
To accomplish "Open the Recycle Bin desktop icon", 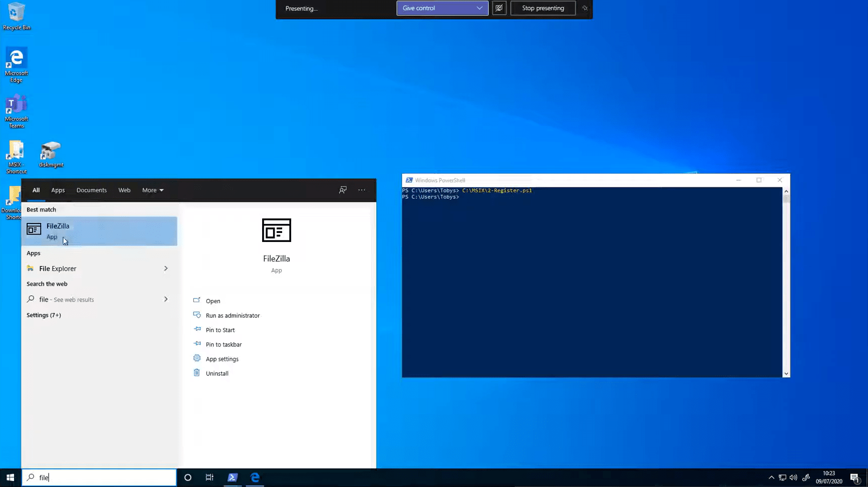I will click(x=17, y=16).
